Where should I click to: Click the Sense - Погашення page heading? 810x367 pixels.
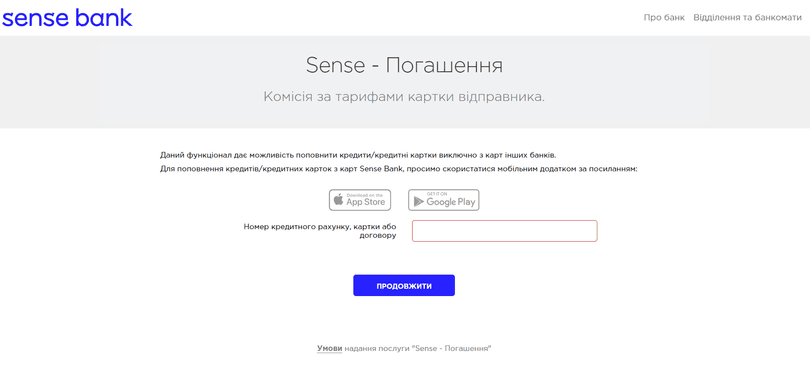point(404,66)
